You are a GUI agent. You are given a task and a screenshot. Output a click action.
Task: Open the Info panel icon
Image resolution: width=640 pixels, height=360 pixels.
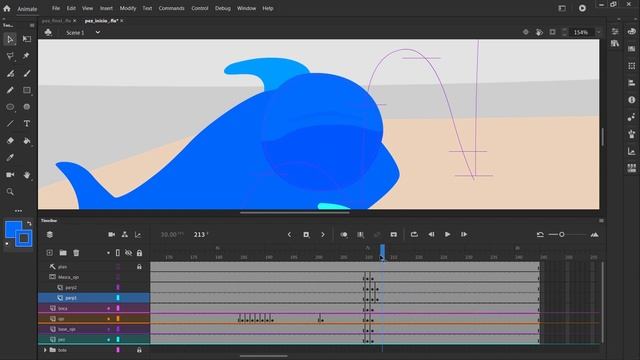tap(632, 100)
